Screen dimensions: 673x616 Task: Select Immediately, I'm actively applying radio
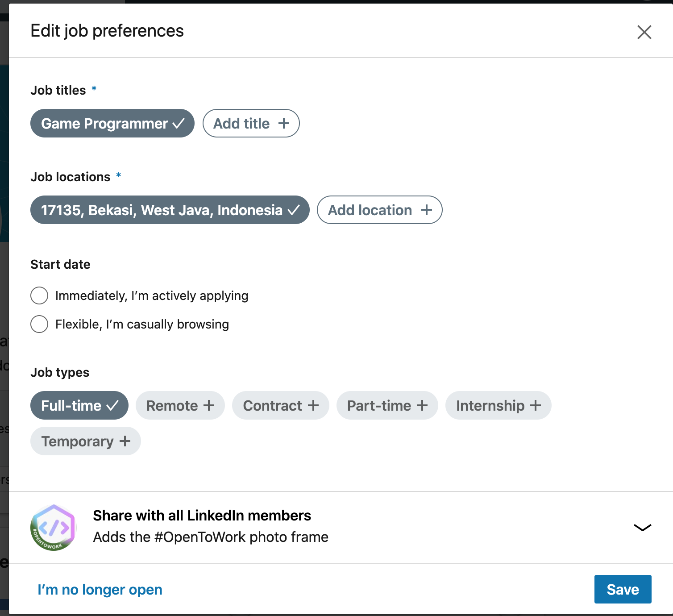[x=39, y=296]
